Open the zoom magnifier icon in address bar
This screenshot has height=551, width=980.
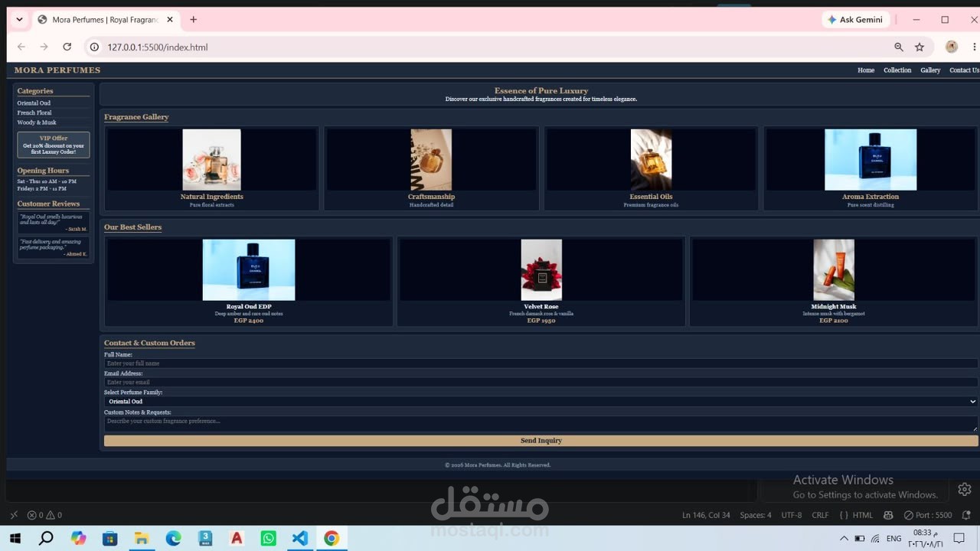tap(899, 47)
